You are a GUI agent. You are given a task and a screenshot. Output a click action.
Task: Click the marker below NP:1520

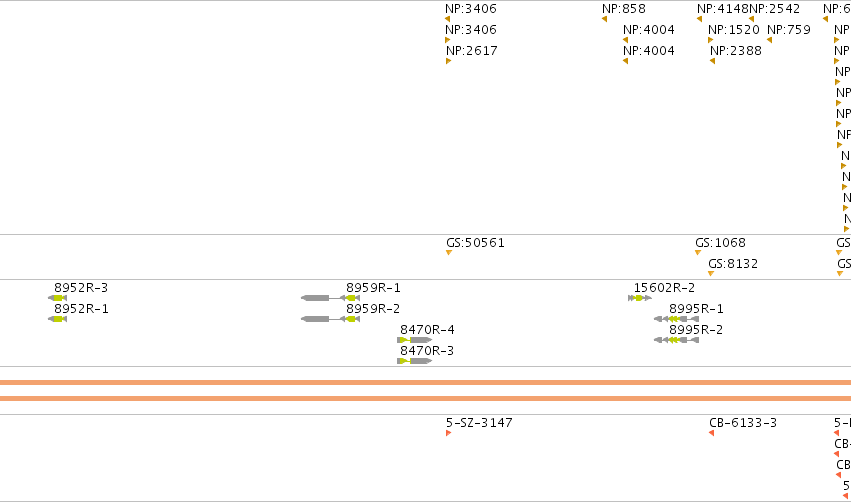tap(710, 40)
